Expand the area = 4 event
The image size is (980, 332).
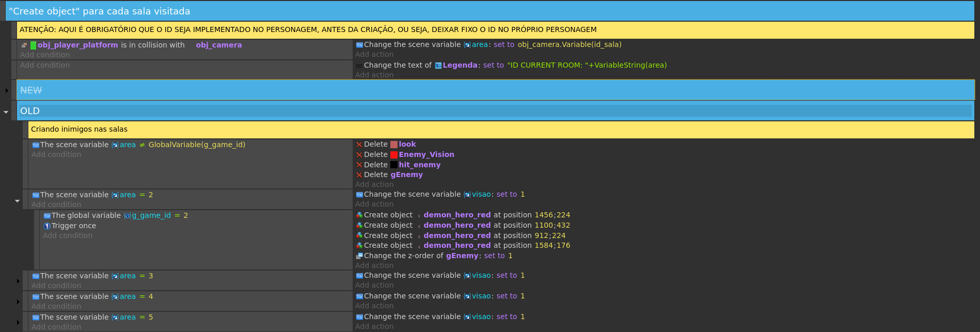(18, 302)
